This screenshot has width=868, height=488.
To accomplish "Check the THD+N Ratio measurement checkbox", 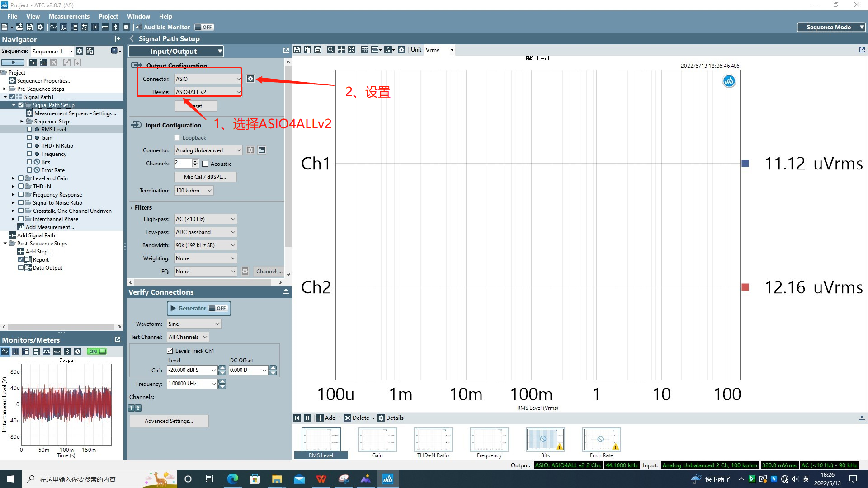I will pyautogui.click(x=29, y=145).
